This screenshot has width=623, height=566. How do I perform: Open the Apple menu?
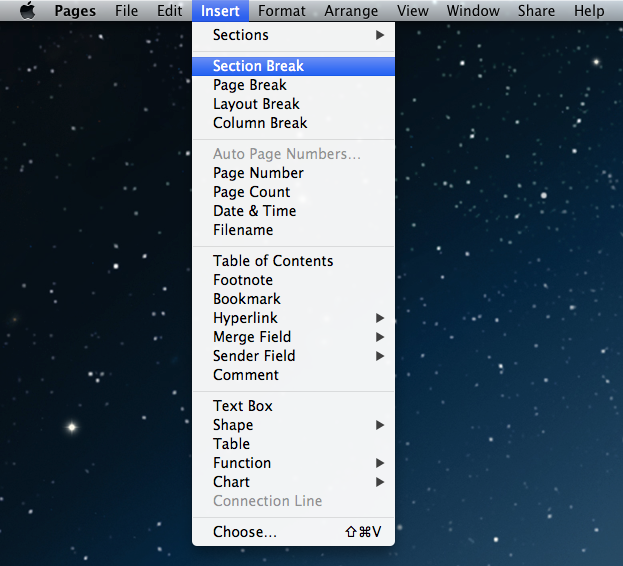pos(28,10)
